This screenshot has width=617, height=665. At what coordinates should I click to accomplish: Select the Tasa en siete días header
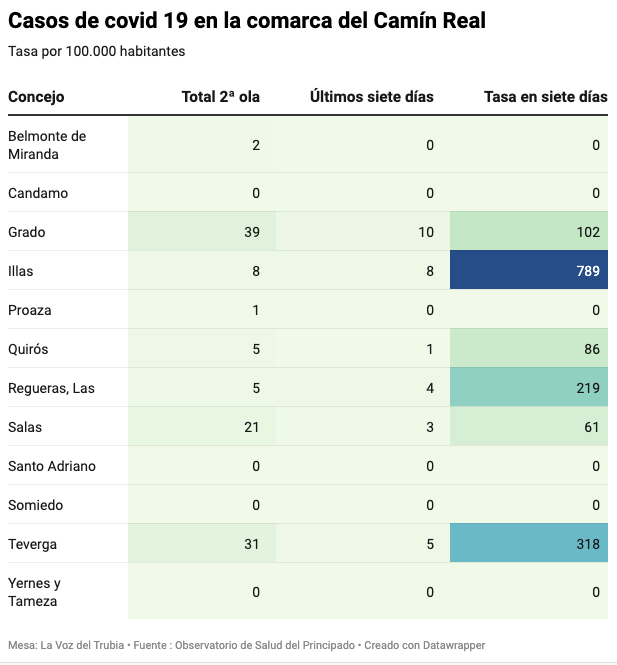click(545, 97)
